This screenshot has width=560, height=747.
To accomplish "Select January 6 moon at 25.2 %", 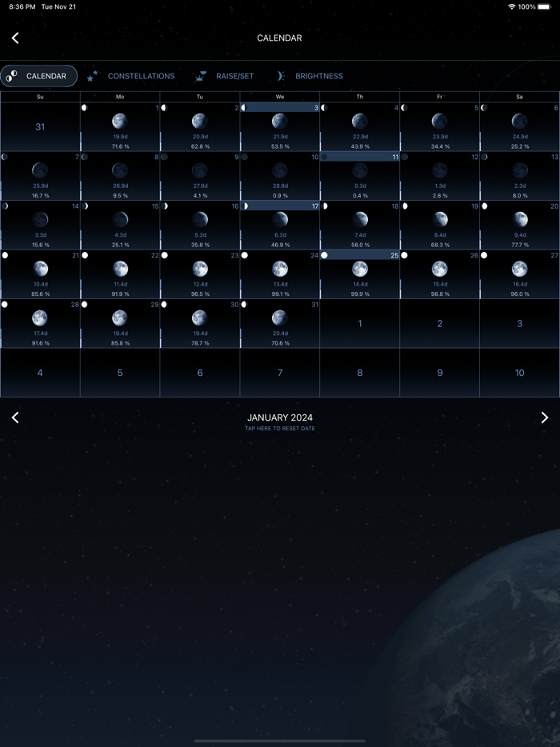I will tap(520, 126).
